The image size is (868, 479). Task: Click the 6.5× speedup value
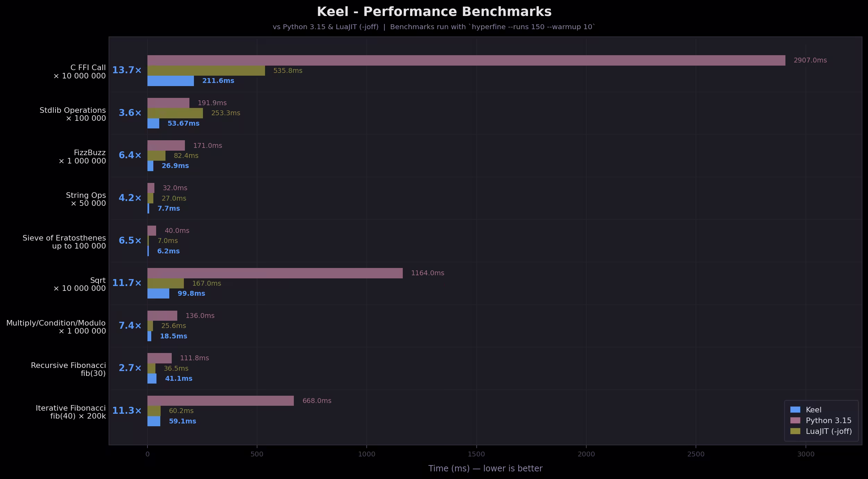tap(130, 241)
